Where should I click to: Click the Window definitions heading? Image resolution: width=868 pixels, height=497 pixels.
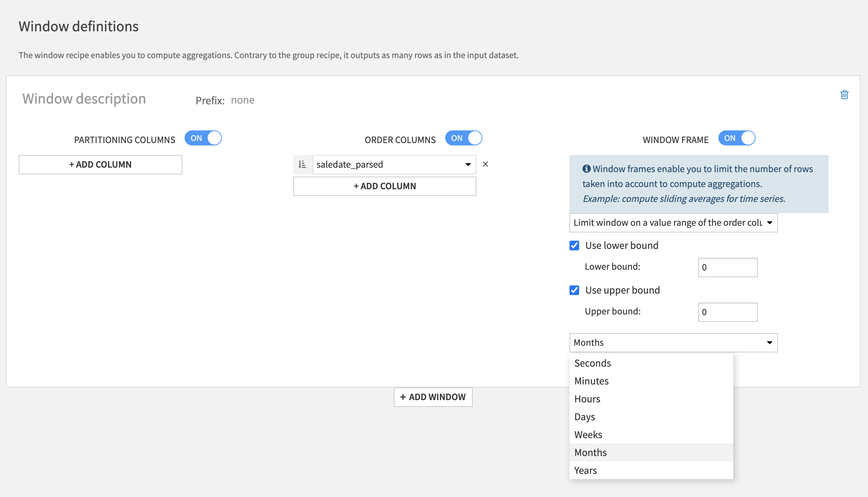[79, 26]
